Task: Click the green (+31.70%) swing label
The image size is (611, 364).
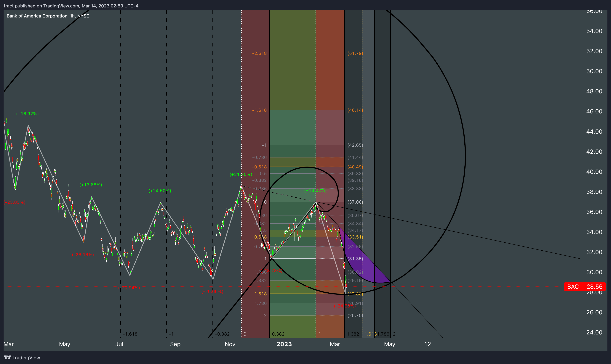Action: click(241, 174)
